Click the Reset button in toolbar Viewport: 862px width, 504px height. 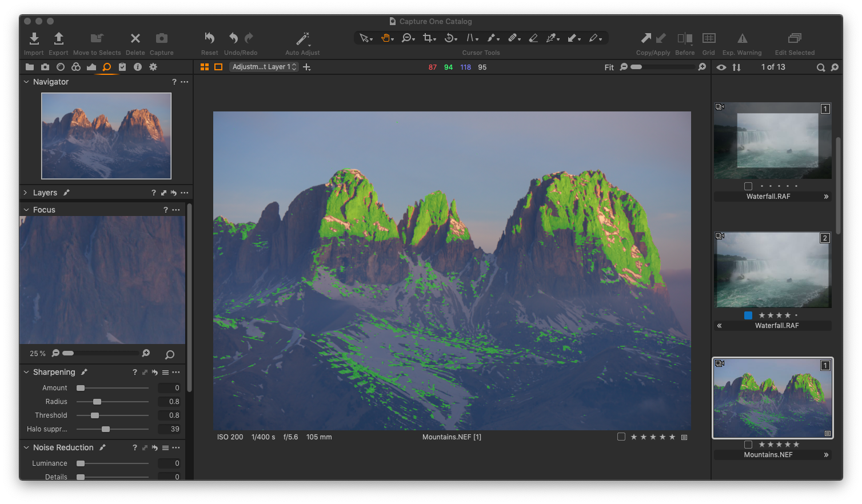tap(209, 39)
